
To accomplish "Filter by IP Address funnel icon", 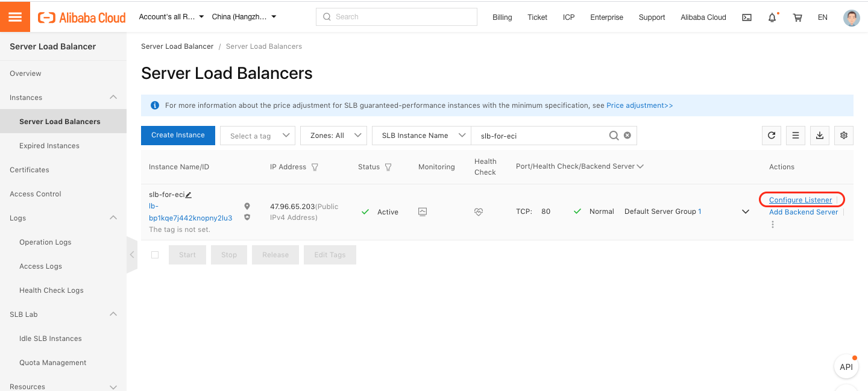I will [315, 167].
